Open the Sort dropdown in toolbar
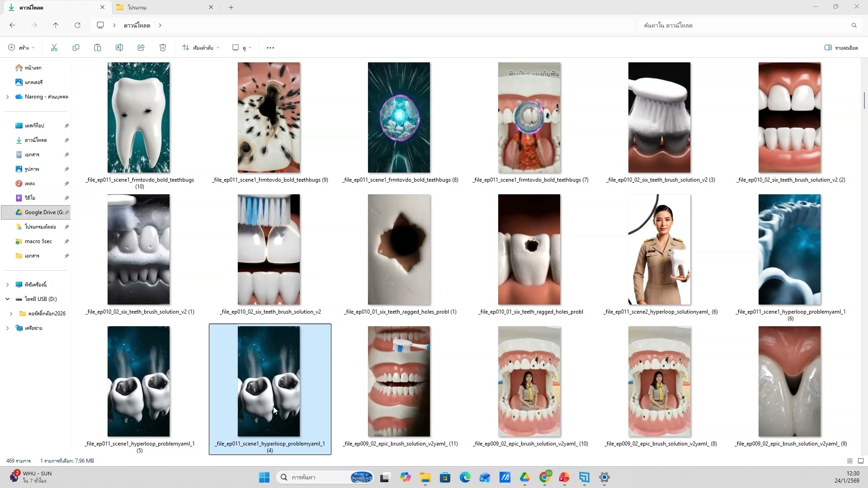 point(201,47)
